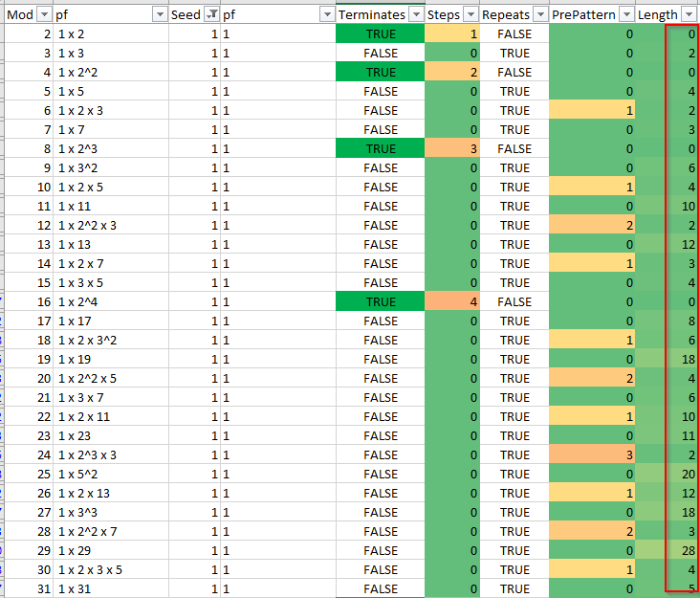Select the cell containing 1 x 2^2 x 7
Image resolution: width=700 pixels, height=598 pixels.
[111, 531]
